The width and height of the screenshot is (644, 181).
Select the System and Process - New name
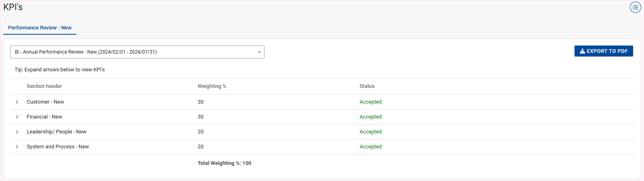point(58,147)
